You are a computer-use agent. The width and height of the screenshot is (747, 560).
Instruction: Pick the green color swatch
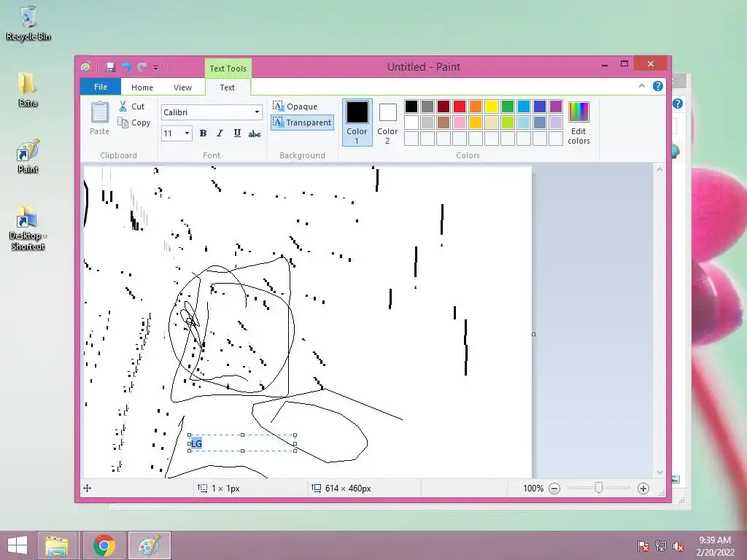click(508, 106)
